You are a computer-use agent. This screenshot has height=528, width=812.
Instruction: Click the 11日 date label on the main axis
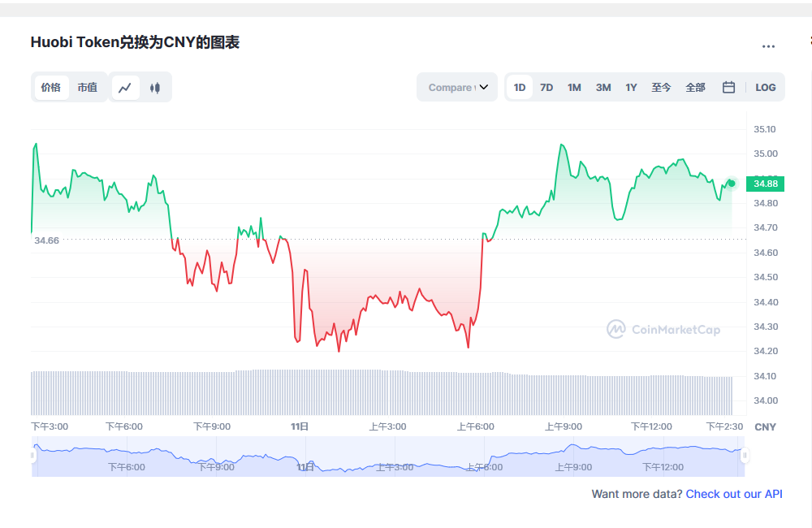click(300, 426)
